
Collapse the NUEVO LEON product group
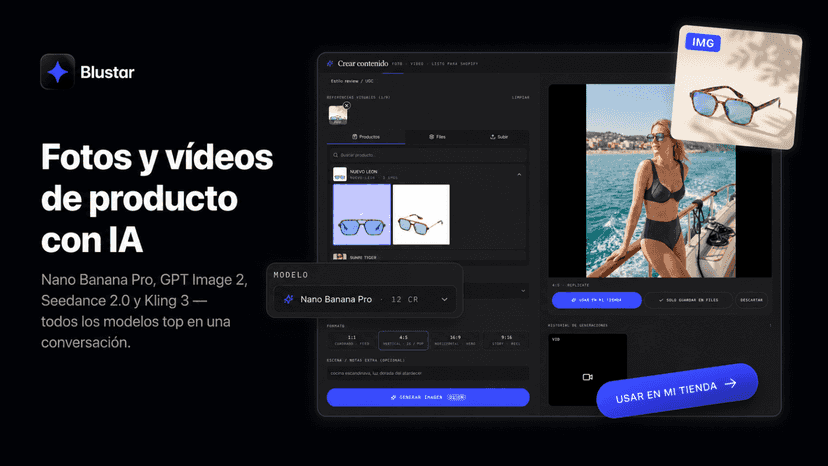(519, 174)
